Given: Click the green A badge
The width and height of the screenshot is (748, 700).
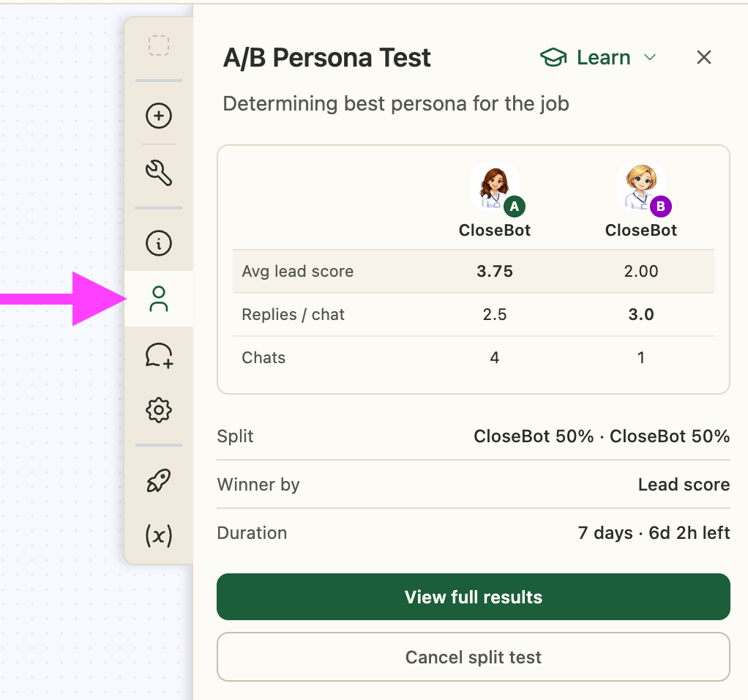Looking at the screenshot, I should coord(515,206).
